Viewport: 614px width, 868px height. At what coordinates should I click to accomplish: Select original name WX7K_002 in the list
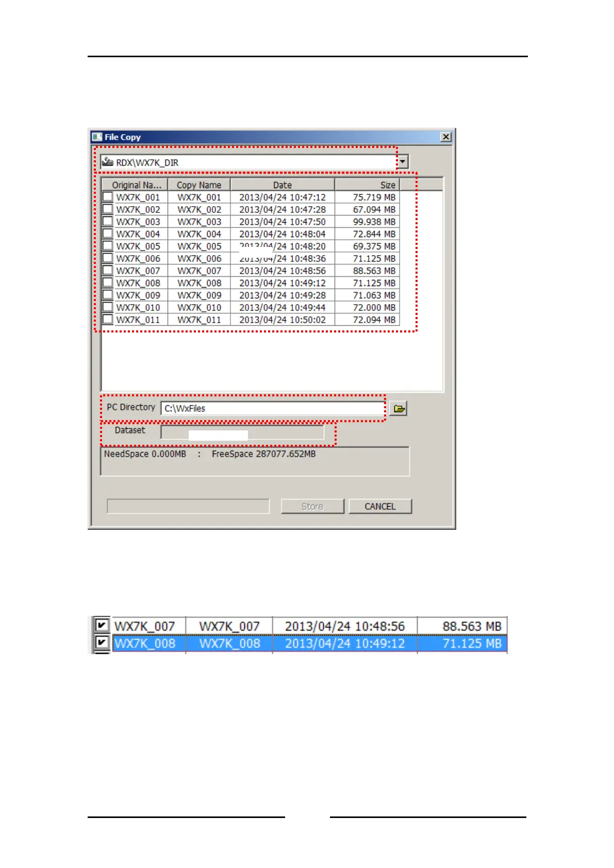point(138,209)
